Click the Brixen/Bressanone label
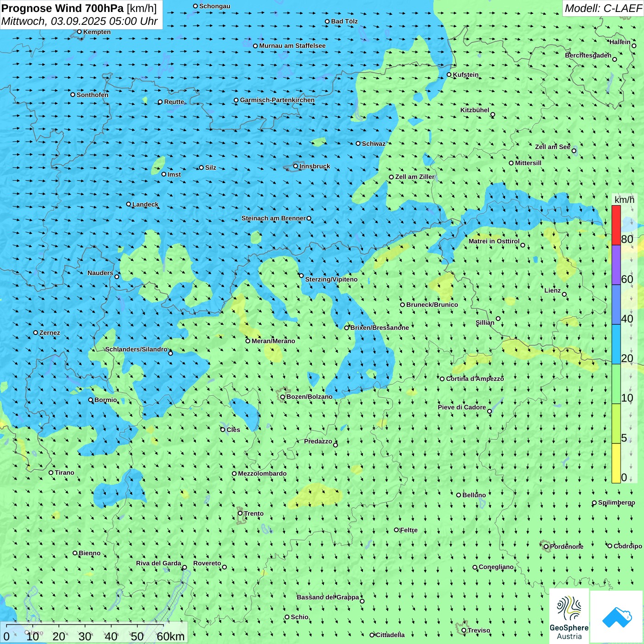The width and height of the screenshot is (644, 644). coord(379,328)
